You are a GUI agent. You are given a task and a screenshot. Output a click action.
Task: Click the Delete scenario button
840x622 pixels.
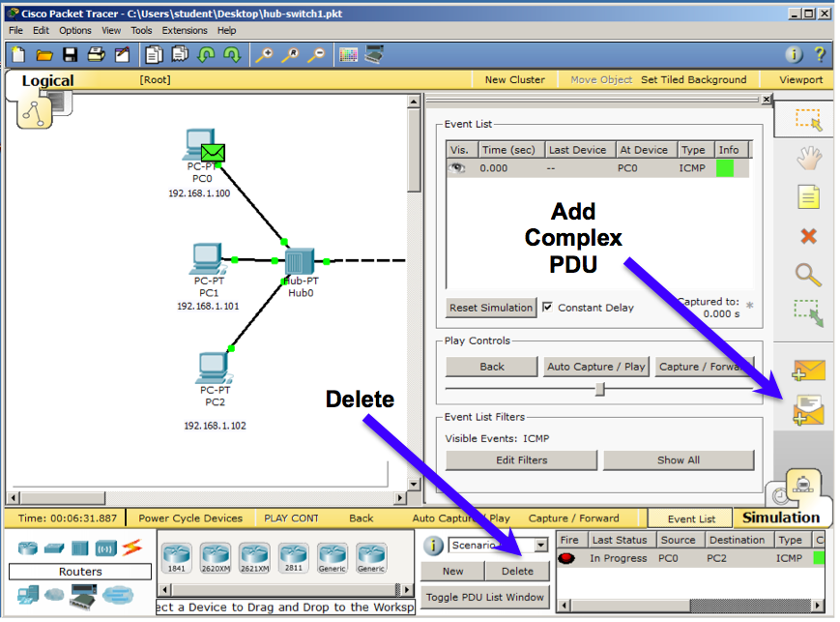(517, 571)
